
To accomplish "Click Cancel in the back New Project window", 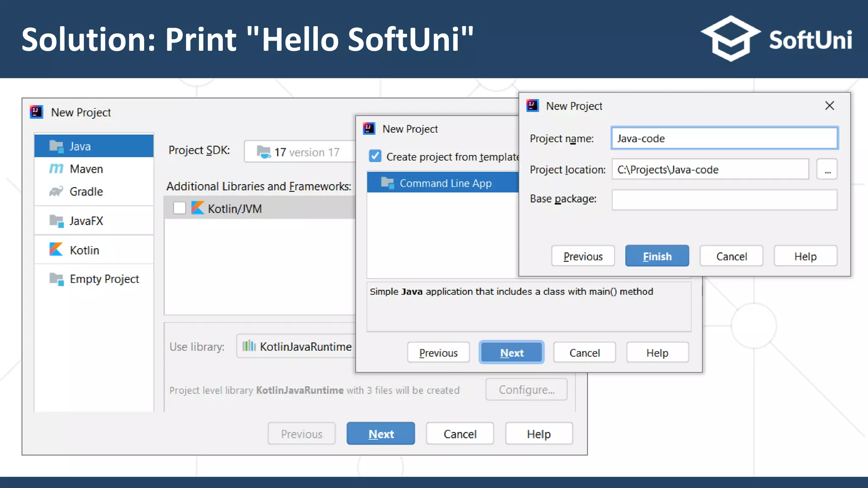I will (460, 433).
